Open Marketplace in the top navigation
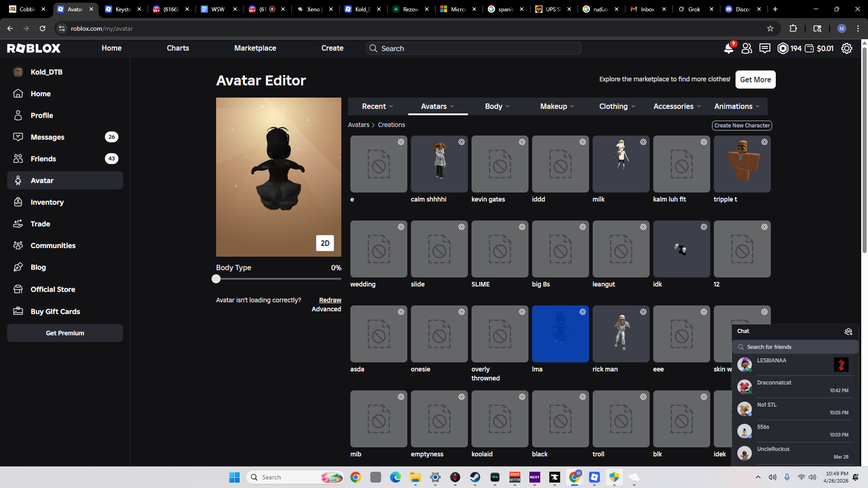This screenshot has height=488, width=868. pyautogui.click(x=255, y=48)
